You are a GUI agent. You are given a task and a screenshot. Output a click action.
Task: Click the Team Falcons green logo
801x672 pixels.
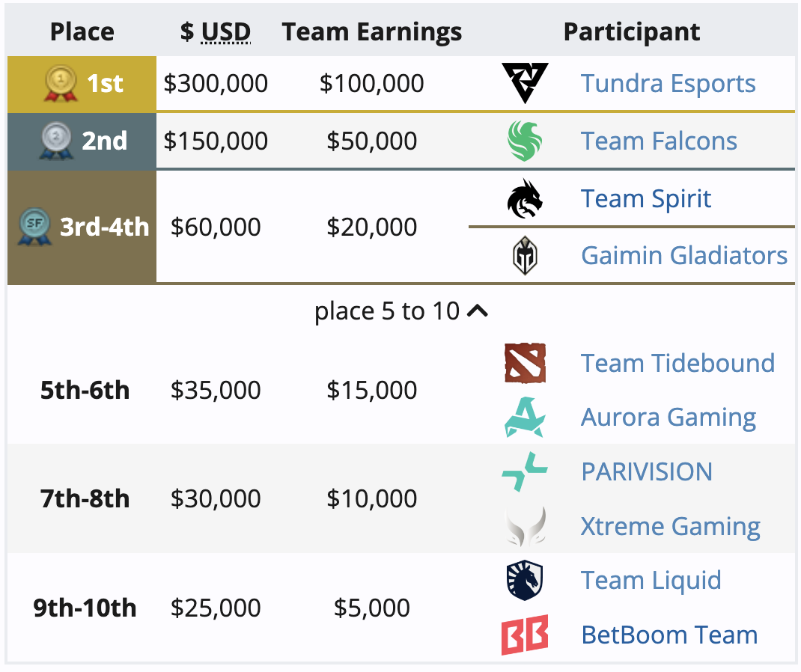(x=525, y=141)
